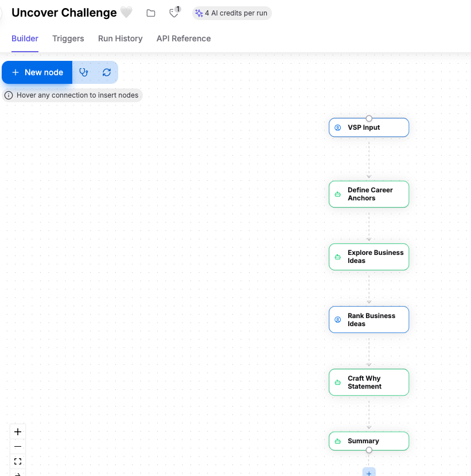This screenshot has height=476, width=471.
Task: Select the Builder tab
Action: (x=25, y=38)
